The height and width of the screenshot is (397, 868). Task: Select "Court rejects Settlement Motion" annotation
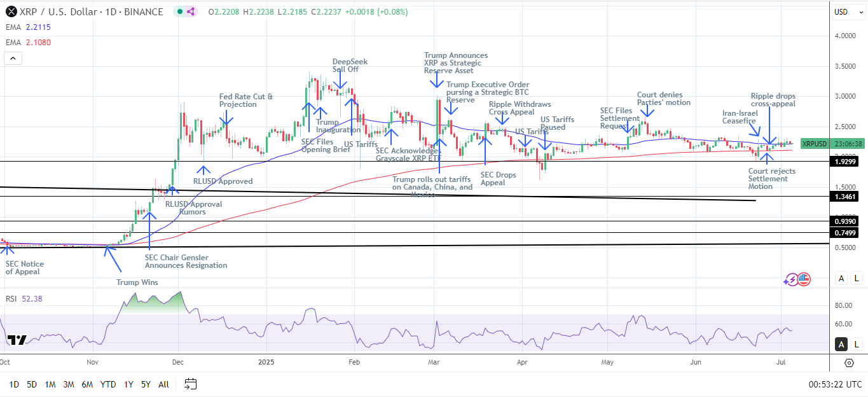[x=771, y=179]
